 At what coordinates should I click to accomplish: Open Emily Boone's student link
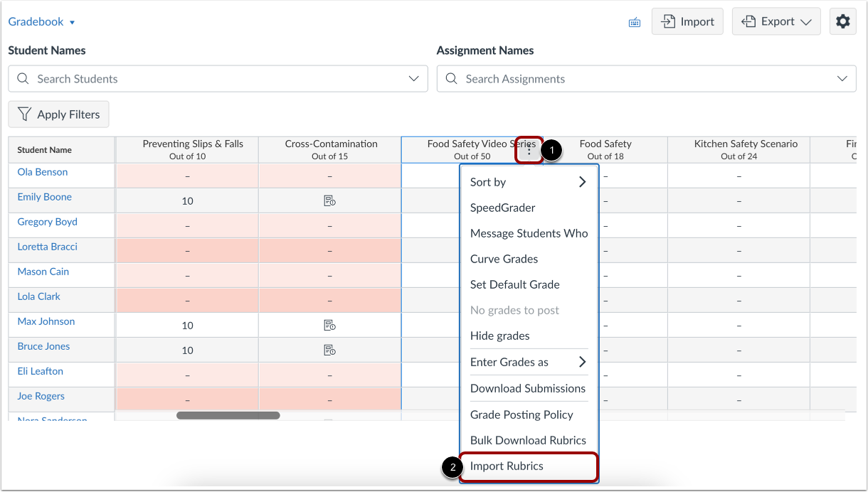45,197
